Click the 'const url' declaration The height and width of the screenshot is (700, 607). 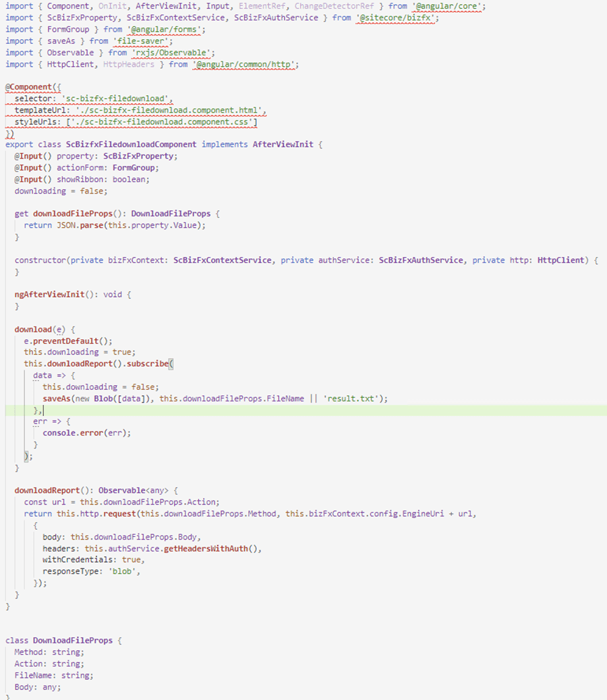click(45, 502)
